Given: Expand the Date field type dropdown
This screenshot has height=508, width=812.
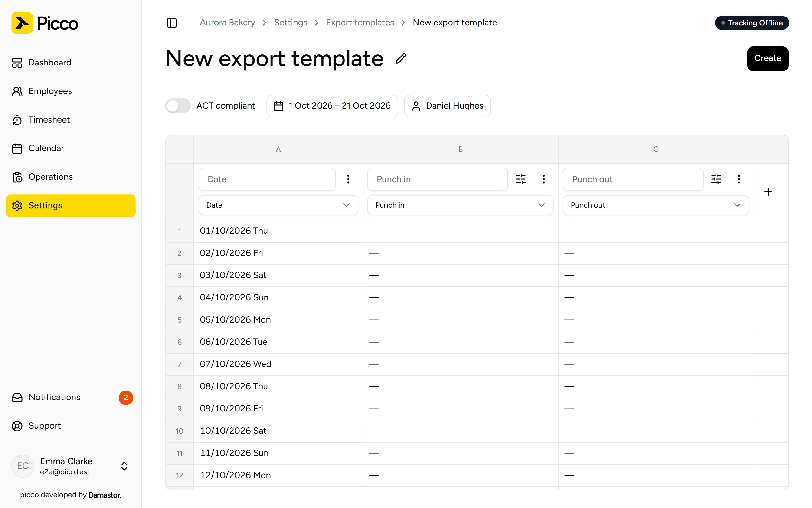Looking at the screenshot, I should click(278, 205).
